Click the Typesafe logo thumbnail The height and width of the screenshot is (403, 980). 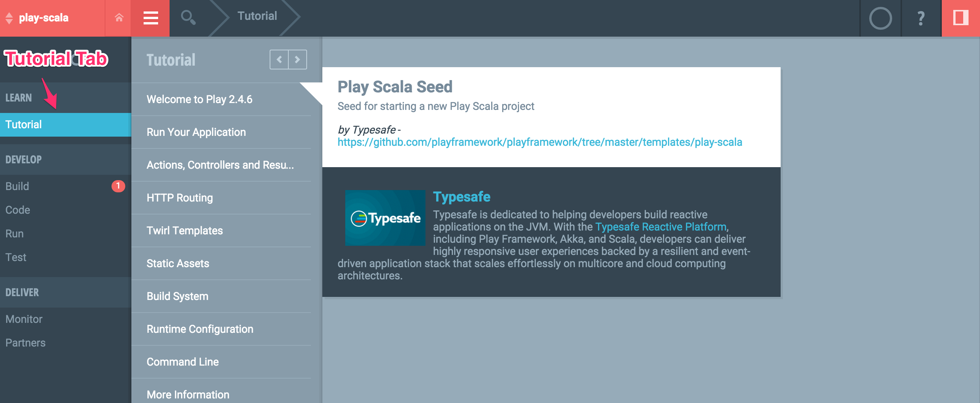point(385,218)
